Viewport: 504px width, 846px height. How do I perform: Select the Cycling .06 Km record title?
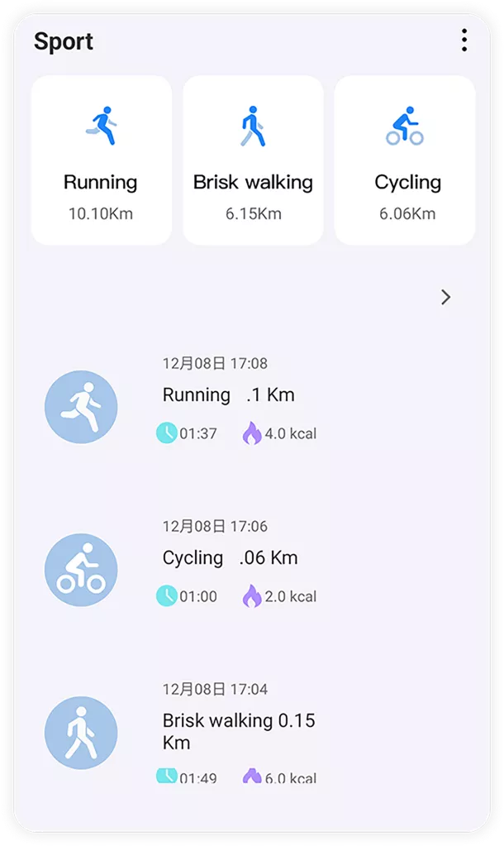(x=230, y=558)
